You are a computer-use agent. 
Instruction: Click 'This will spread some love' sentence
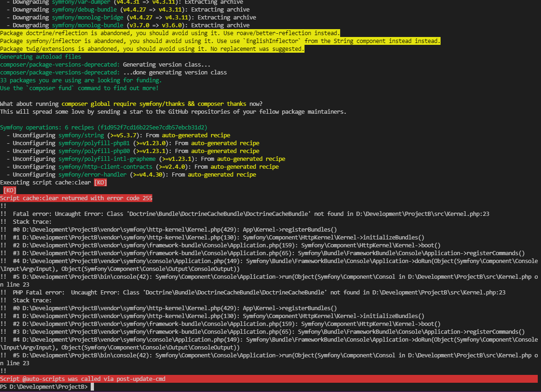click(x=173, y=112)
